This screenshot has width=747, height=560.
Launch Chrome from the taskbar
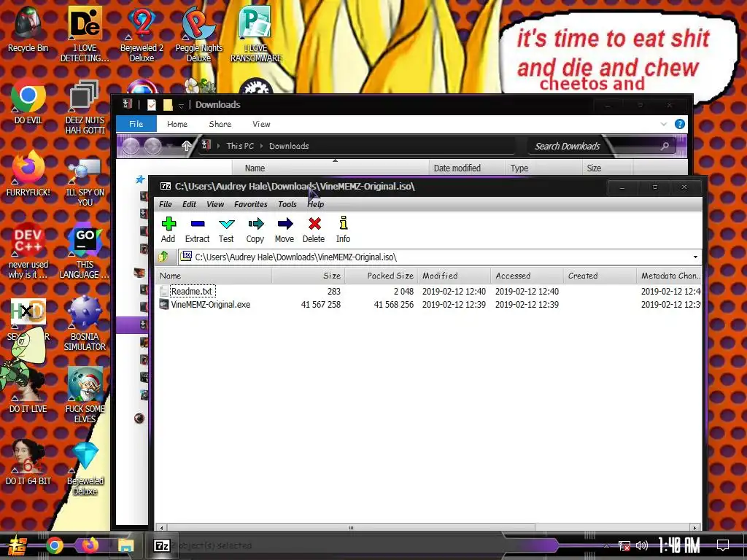coord(55,545)
